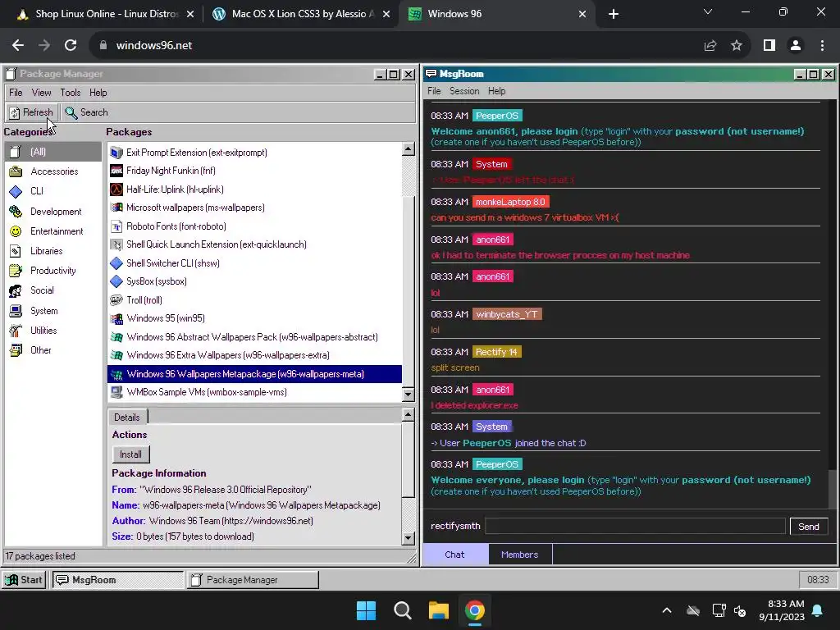Click the Microsoft wallpapers package icon

tap(116, 208)
